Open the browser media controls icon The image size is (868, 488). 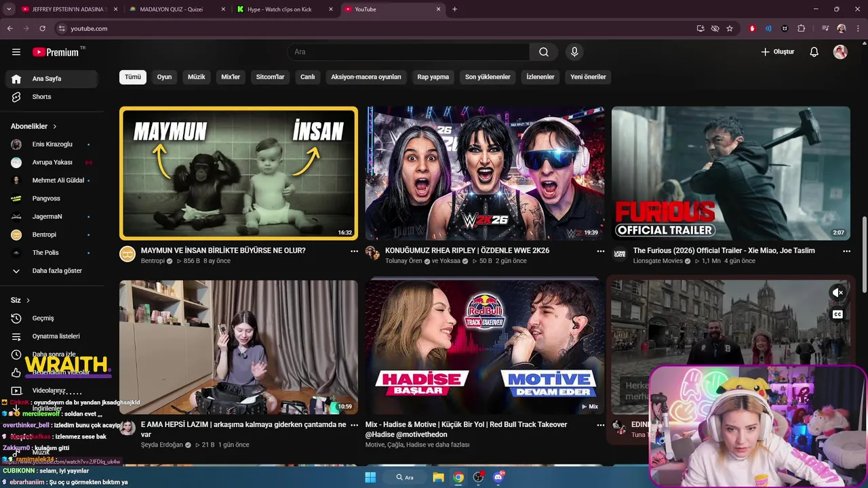point(825,28)
